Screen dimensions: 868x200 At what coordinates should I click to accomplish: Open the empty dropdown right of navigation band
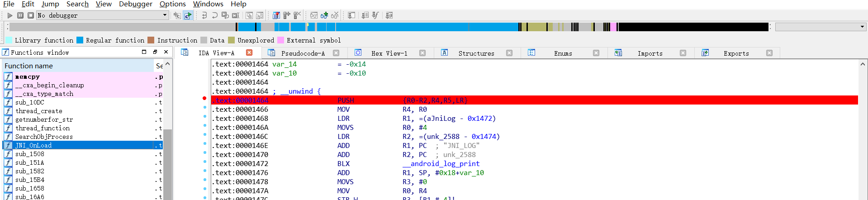pos(821,27)
